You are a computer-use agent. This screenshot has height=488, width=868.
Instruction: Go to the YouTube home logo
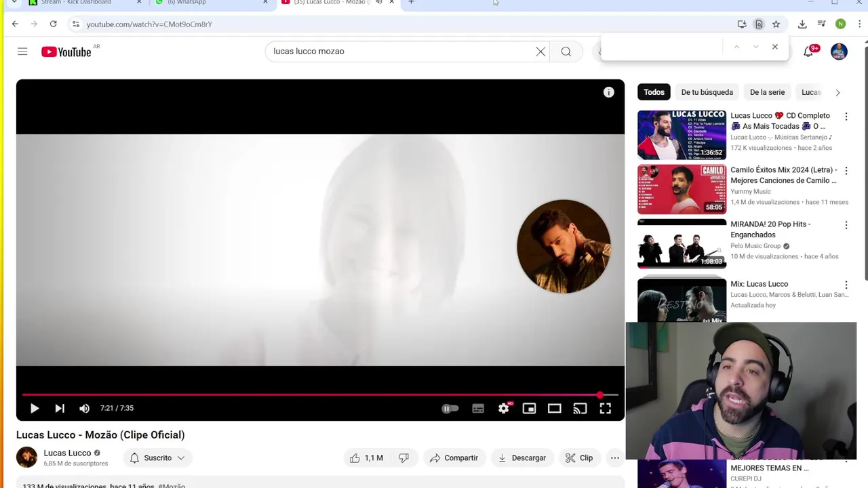click(x=66, y=52)
